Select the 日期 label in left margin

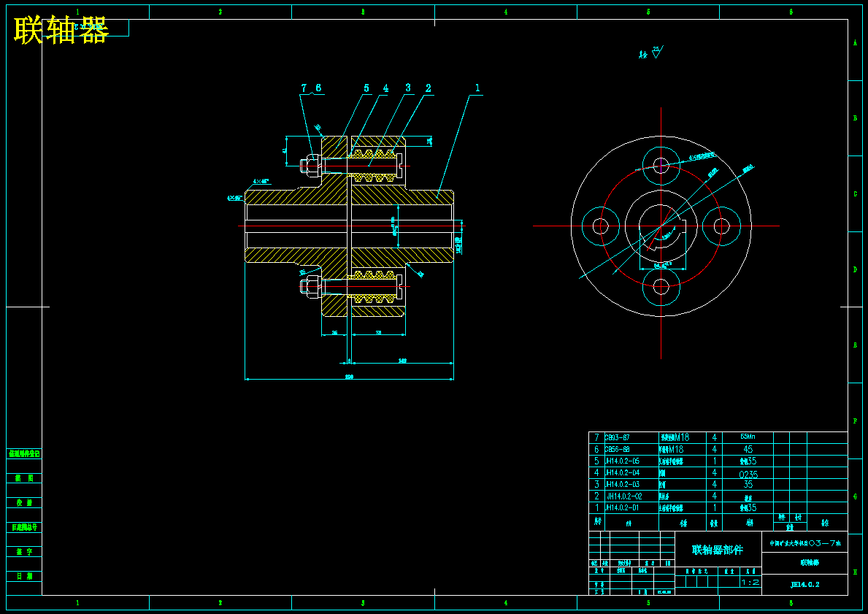[24, 576]
